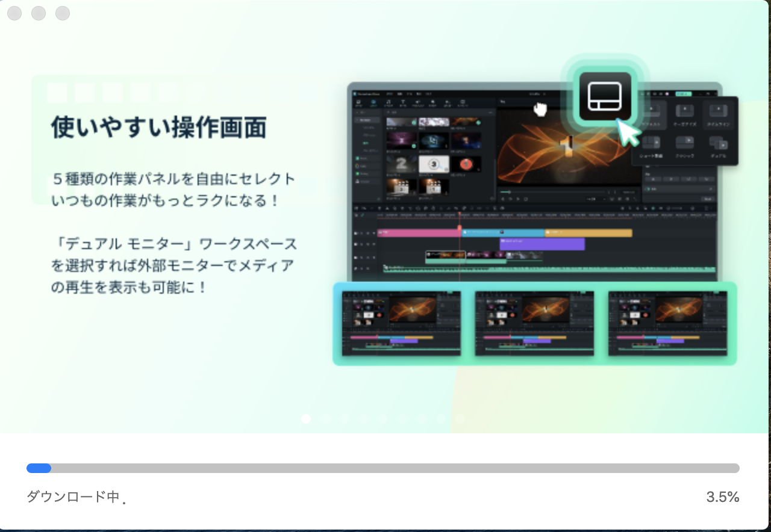Select the active first carousel page dot
Screen dimensions: 771x532
pyautogui.click(x=306, y=418)
